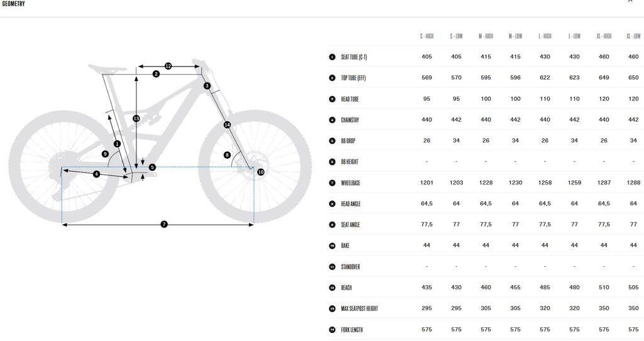Image resolution: width=644 pixels, height=341 pixels.
Task: Click the L - HIGH column header
Action: [x=545, y=36]
